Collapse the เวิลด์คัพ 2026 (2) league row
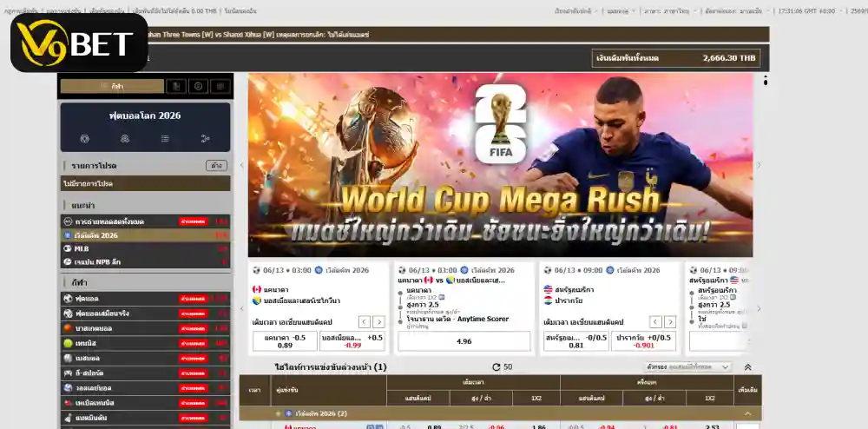868x429 pixels. click(x=748, y=413)
